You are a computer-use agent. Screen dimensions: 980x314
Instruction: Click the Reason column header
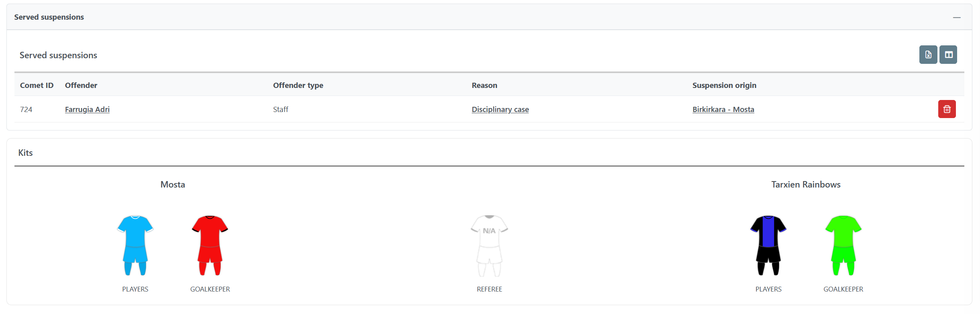point(484,86)
